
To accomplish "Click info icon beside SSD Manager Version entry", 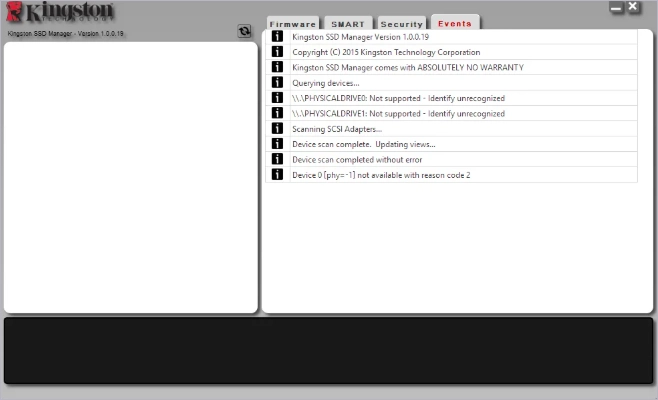I will [x=277, y=37].
